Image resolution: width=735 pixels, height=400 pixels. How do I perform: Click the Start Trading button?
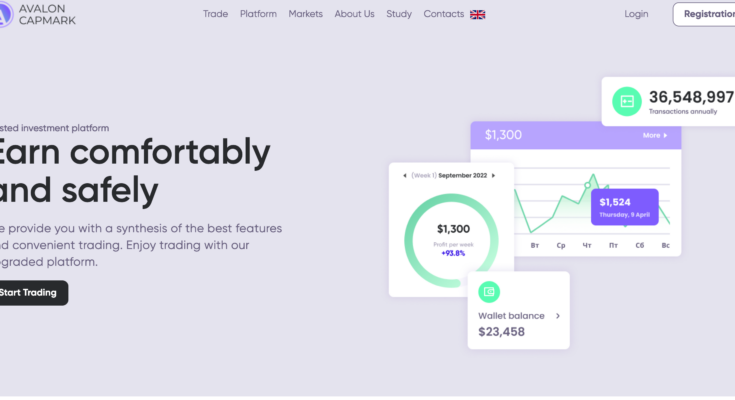coord(31,293)
